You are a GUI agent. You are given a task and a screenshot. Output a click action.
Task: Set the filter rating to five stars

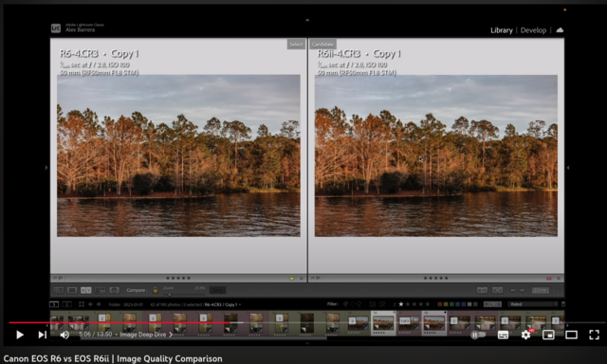(428, 304)
